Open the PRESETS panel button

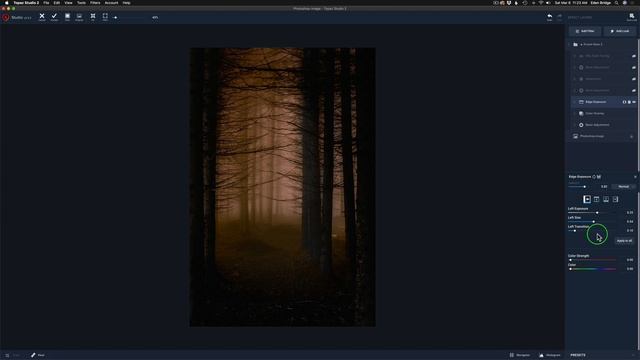click(x=578, y=355)
